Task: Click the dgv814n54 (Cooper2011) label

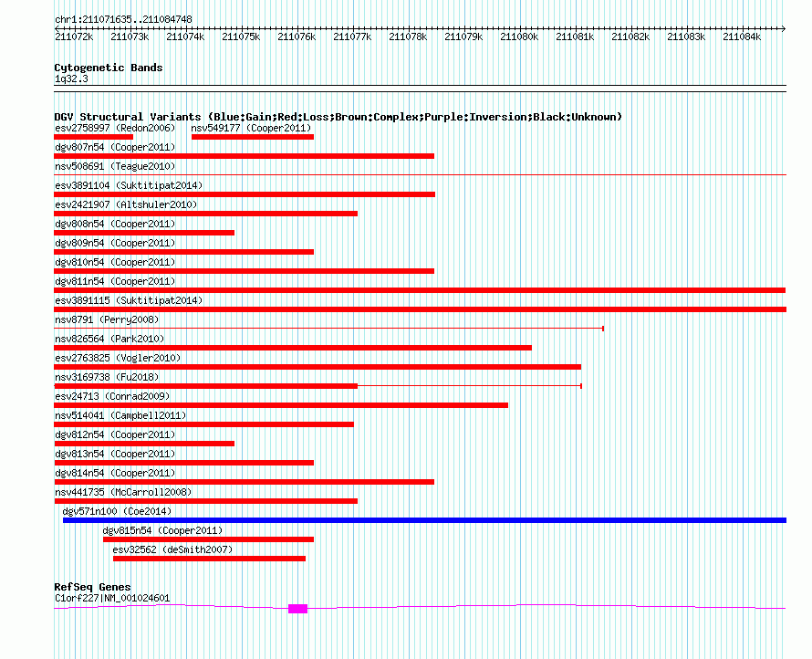Action: pos(115,473)
